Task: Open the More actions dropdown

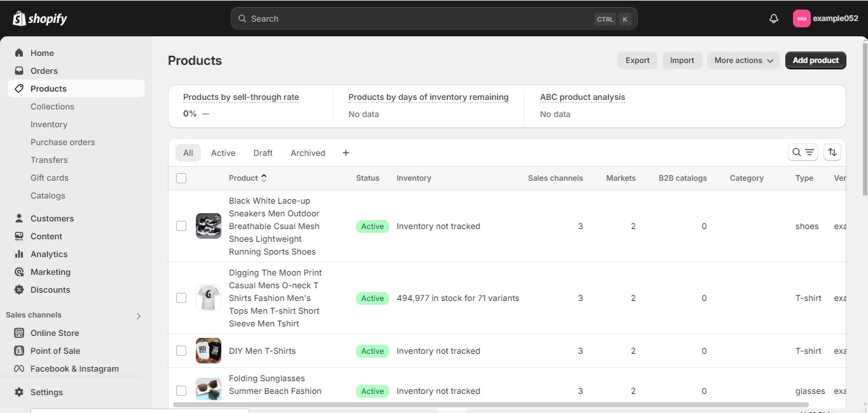Action: click(x=743, y=60)
